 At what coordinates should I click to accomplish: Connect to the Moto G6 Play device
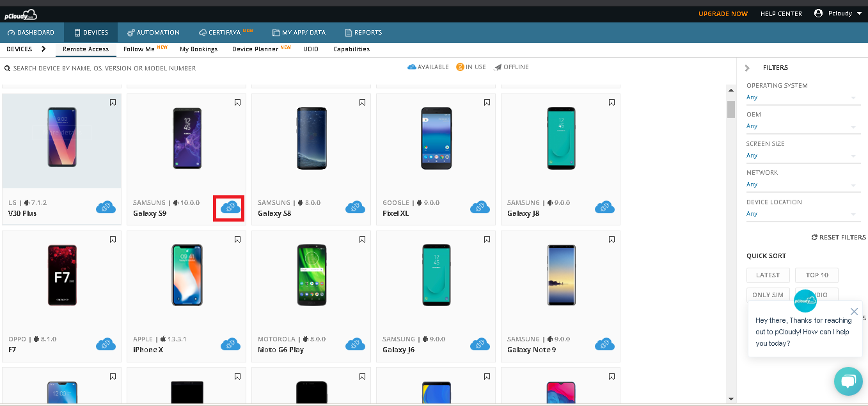355,344
